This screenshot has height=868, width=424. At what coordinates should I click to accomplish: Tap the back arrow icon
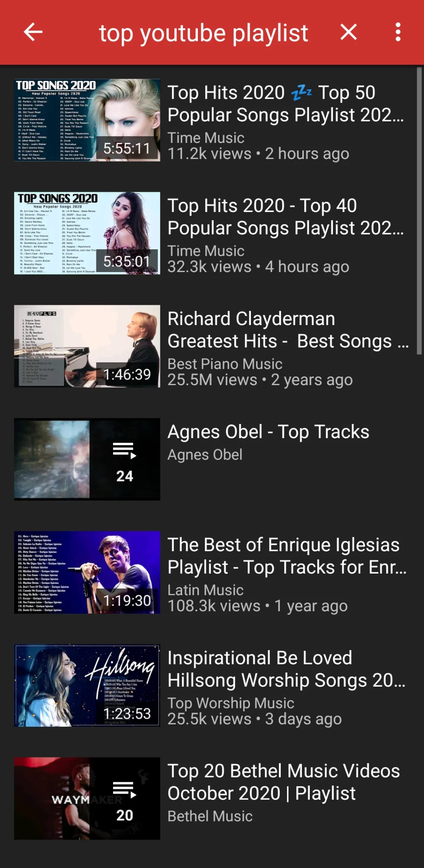coord(33,32)
